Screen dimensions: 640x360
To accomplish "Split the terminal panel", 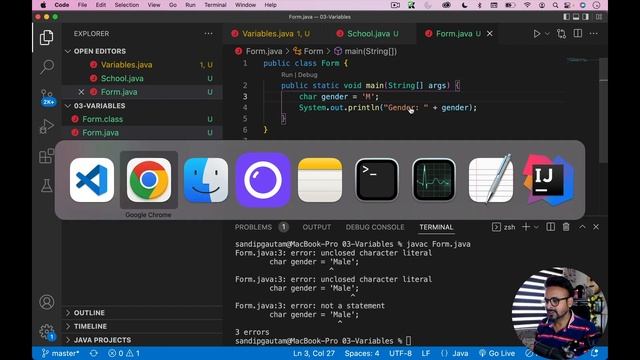I will click(551, 227).
